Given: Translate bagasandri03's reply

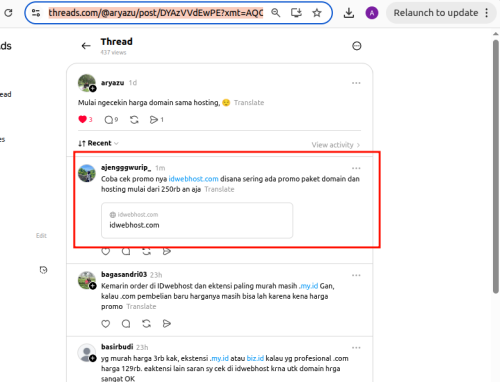Looking at the screenshot, I should [141, 307].
